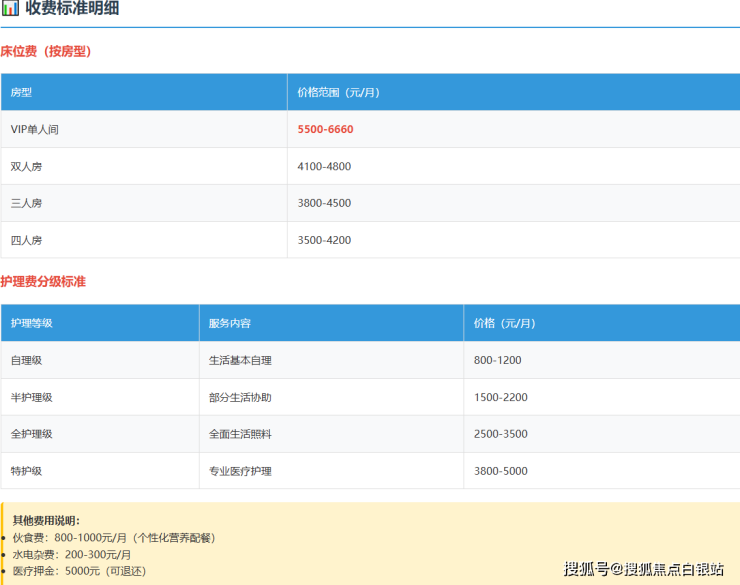
Task: Select the 双人房 room type cell
Action: pos(27,166)
